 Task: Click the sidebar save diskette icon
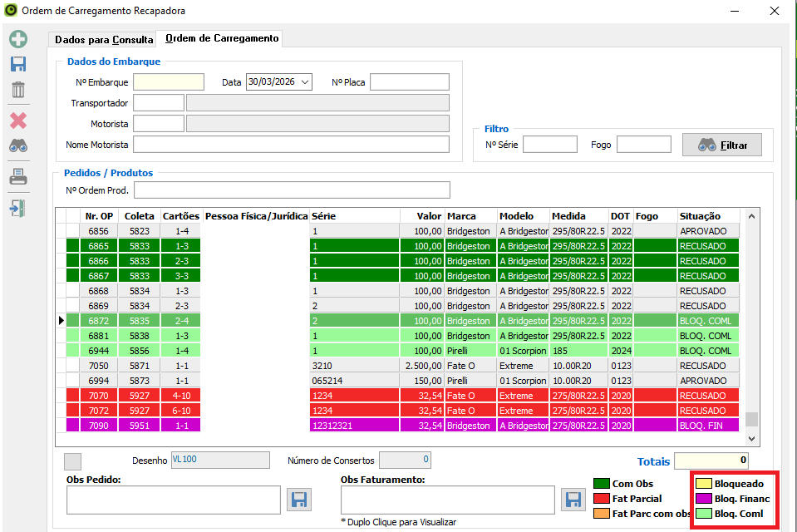click(x=18, y=65)
